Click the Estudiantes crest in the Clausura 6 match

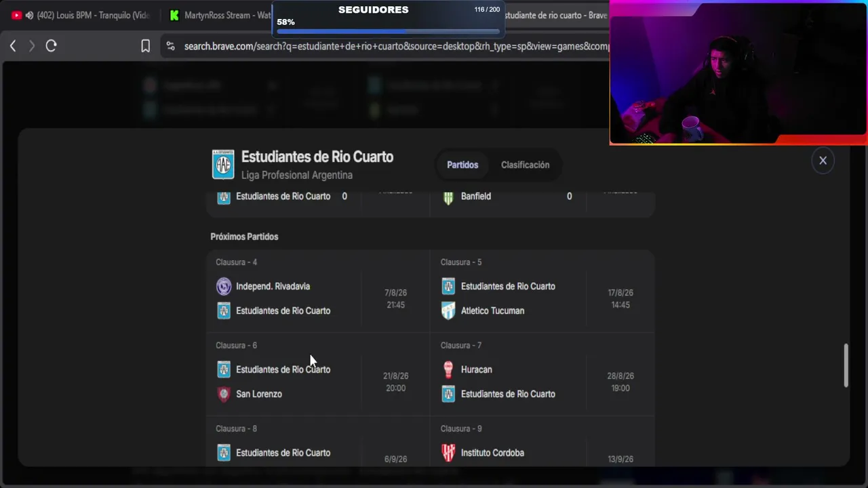[224, 369]
